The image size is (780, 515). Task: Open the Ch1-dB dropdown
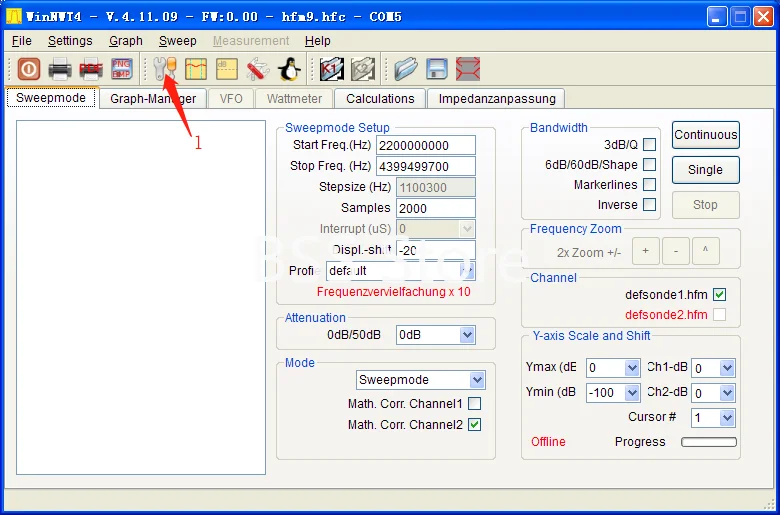[713, 368]
